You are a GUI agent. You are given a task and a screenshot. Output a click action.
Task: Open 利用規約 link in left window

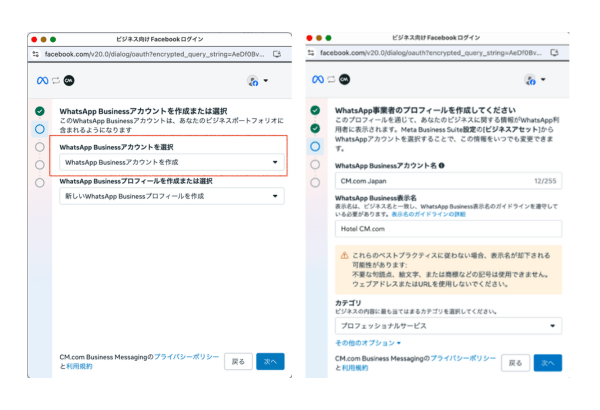point(79,366)
